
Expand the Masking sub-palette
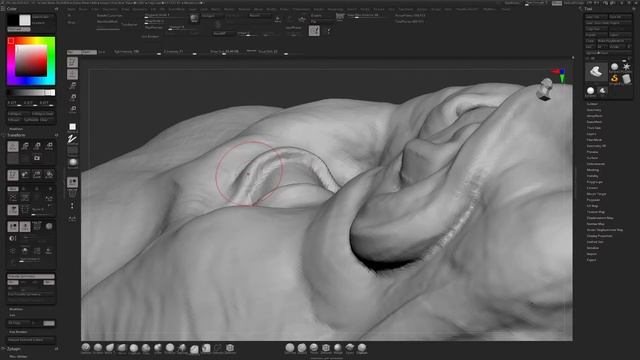[x=593, y=170]
